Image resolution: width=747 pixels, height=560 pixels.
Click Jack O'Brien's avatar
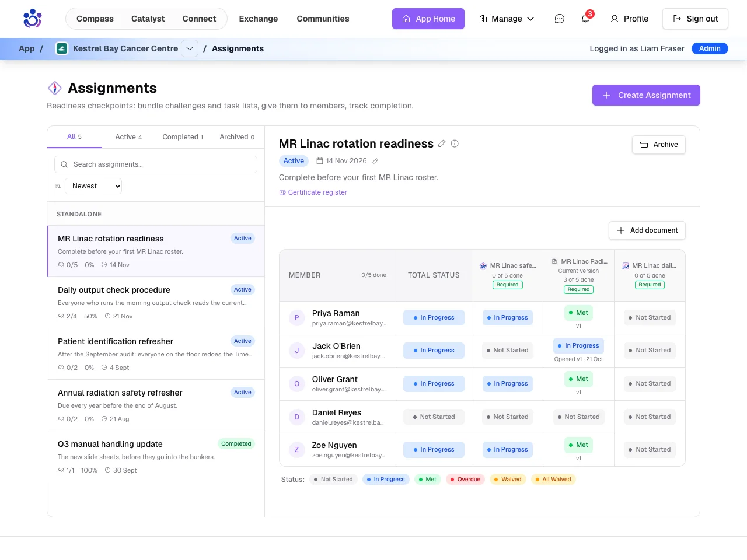297,351
